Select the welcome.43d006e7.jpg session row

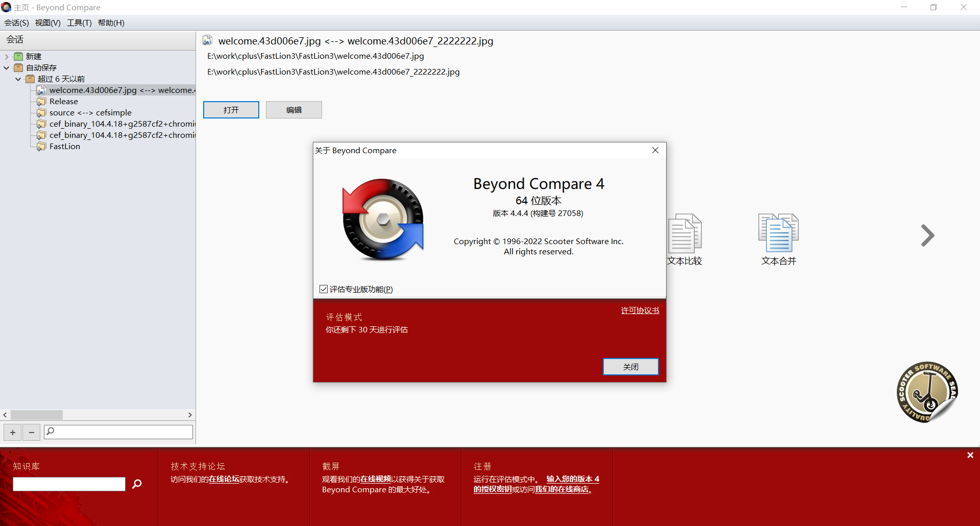pyautogui.click(x=116, y=90)
